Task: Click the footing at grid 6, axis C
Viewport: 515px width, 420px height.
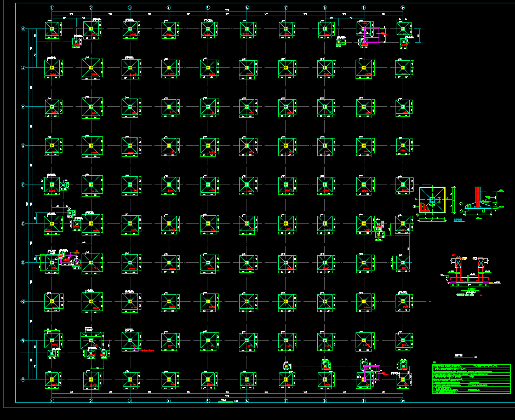Action: tap(247, 301)
